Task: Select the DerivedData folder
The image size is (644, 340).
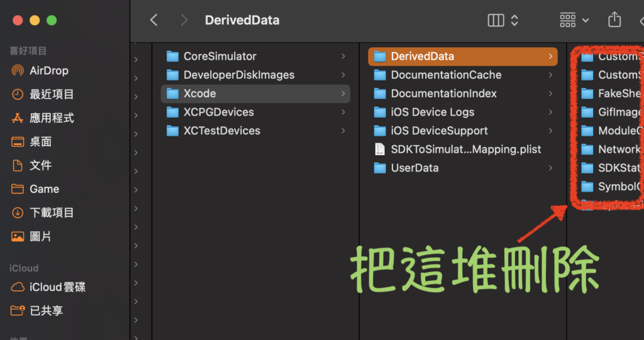Action: (x=422, y=56)
